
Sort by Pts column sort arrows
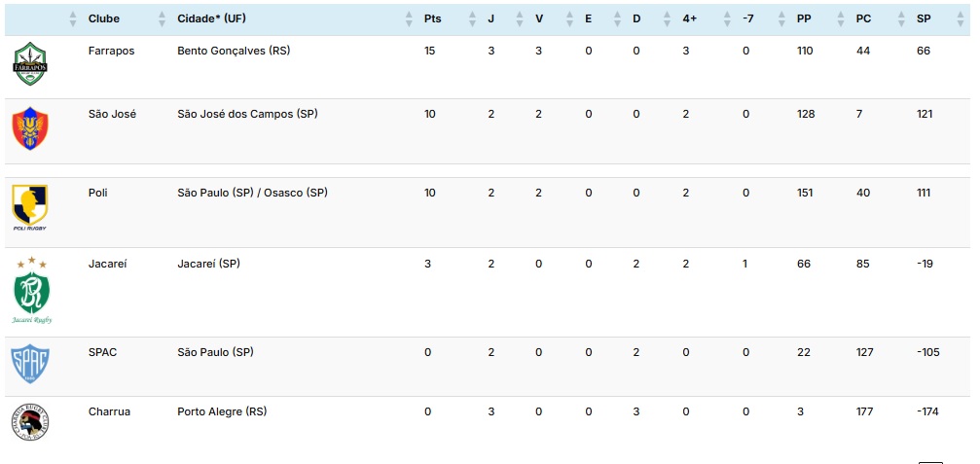(x=472, y=18)
